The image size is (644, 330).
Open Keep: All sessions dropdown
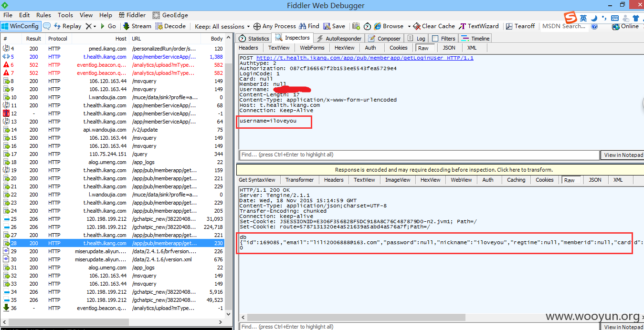pos(222,26)
